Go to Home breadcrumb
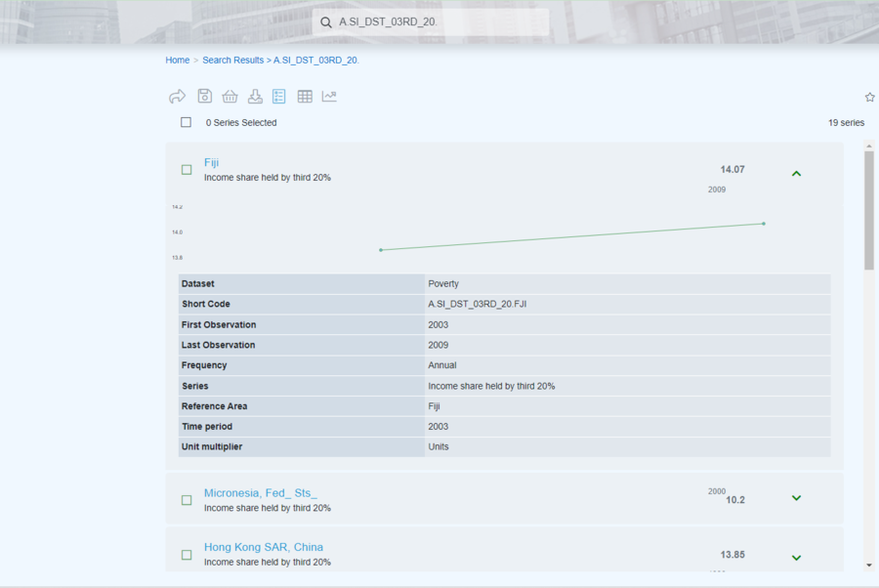The image size is (879, 588). tap(177, 60)
